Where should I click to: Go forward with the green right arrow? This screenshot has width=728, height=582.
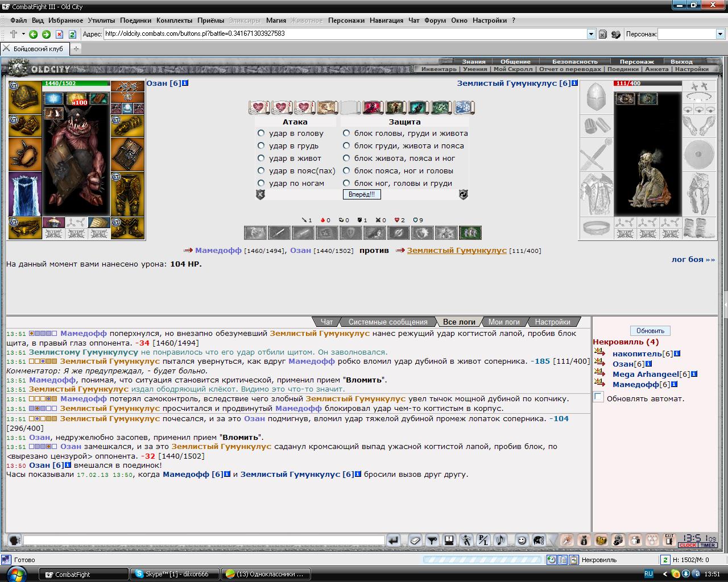pyautogui.click(x=46, y=34)
